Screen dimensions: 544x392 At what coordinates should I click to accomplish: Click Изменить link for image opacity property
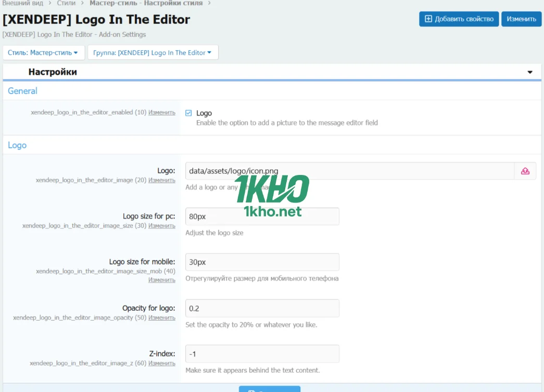161,318
